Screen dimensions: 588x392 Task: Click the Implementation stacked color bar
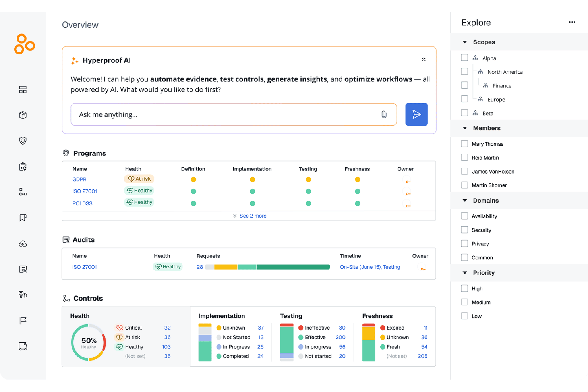click(x=205, y=342)
